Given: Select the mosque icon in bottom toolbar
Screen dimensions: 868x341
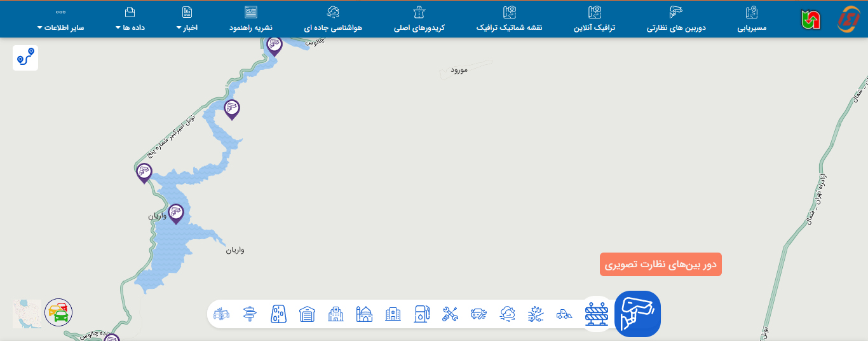Looking at the screenshot, I should (364, 314).
